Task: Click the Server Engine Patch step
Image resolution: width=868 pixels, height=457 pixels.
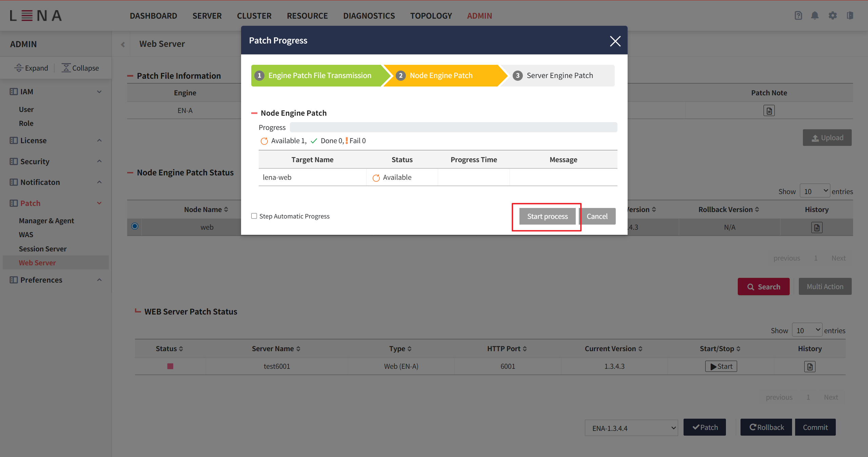Action: (558, 76)
